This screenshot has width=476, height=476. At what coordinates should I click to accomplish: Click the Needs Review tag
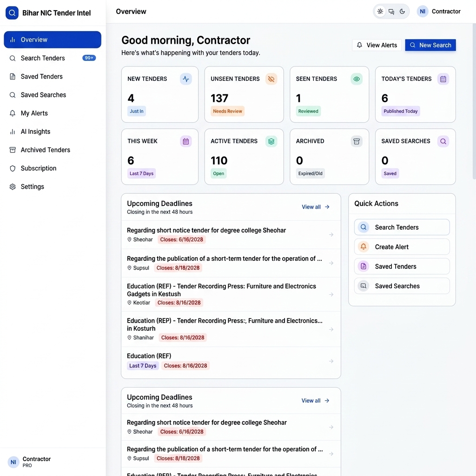227,111
